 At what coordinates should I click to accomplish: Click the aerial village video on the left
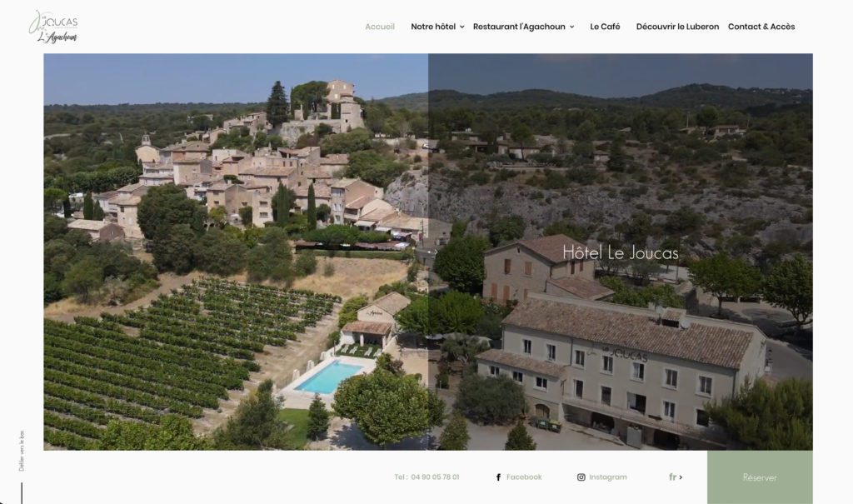pos(236,252)
